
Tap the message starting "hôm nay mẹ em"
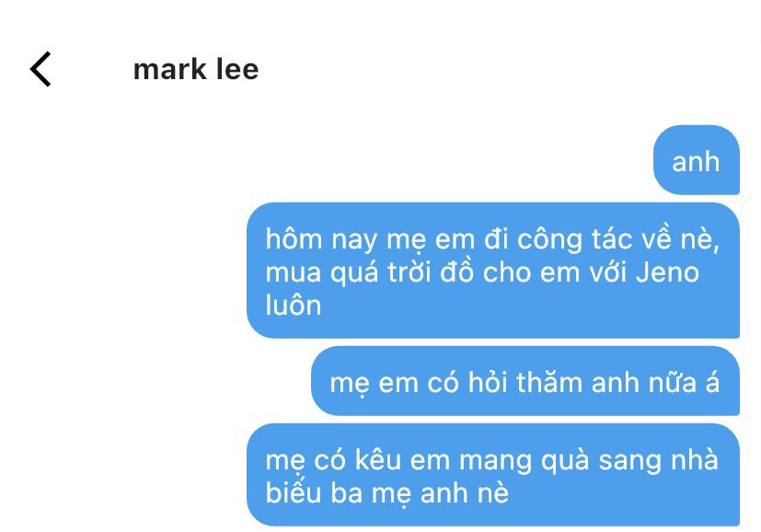click(493, 271)
